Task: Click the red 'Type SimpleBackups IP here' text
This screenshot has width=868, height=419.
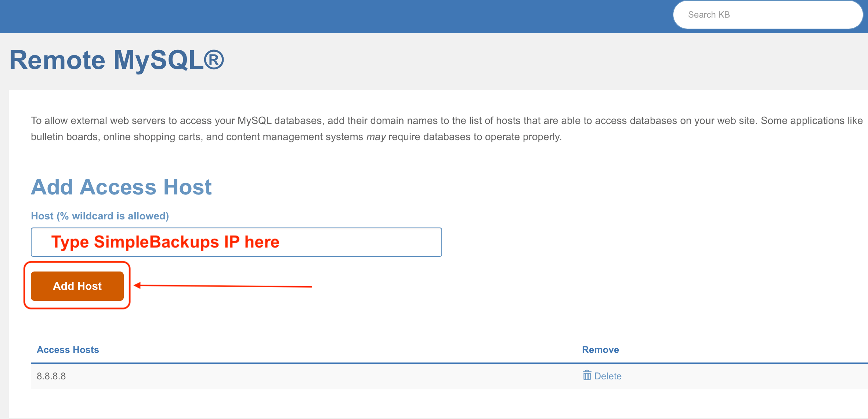Action: tap(165, 242)
